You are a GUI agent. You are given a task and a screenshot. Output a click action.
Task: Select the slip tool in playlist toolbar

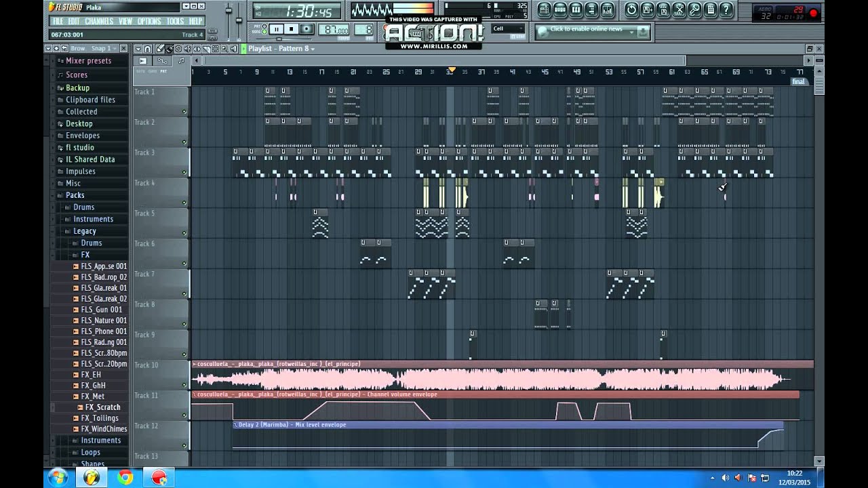[197, 49]
